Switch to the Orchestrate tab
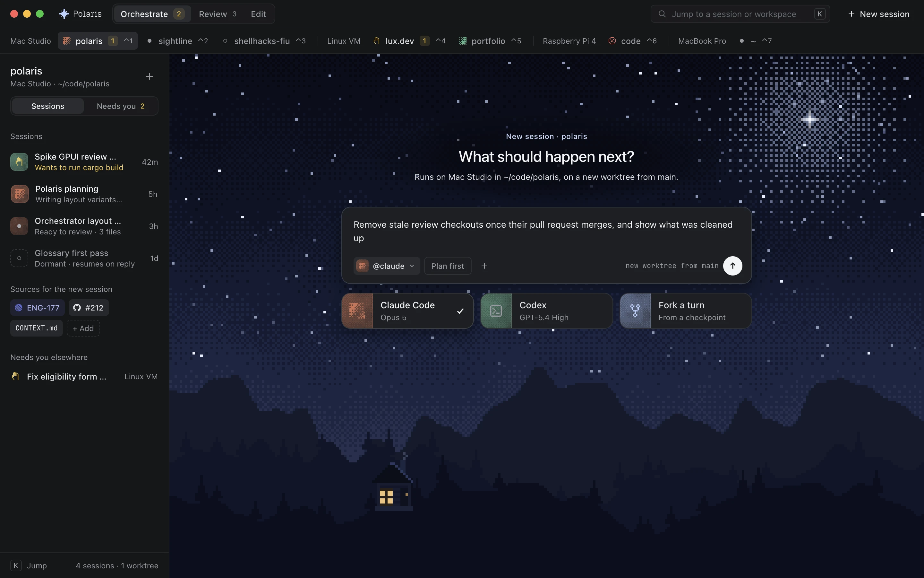The width and height of the screenshot is (924, 578). pos(152,14)
